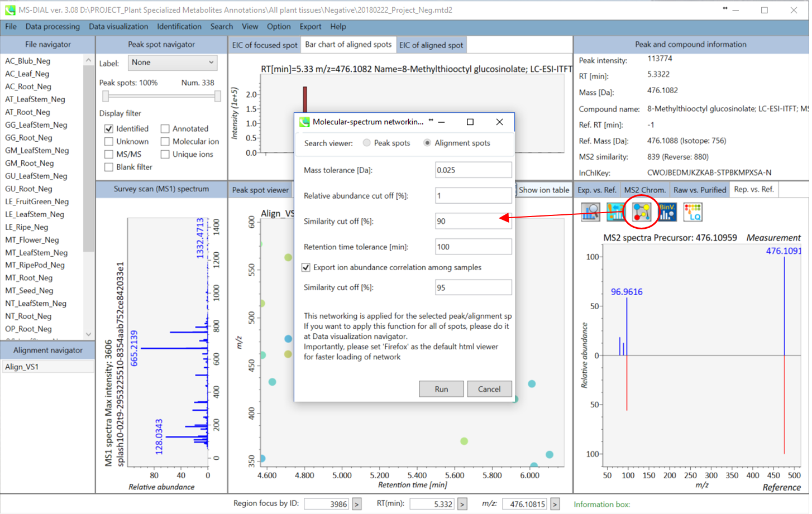This screenshot has height=514, width=812.
Task: Click the unknown-to-identified conversion icon
Action: pyautogui.click(x=616, y=212)
